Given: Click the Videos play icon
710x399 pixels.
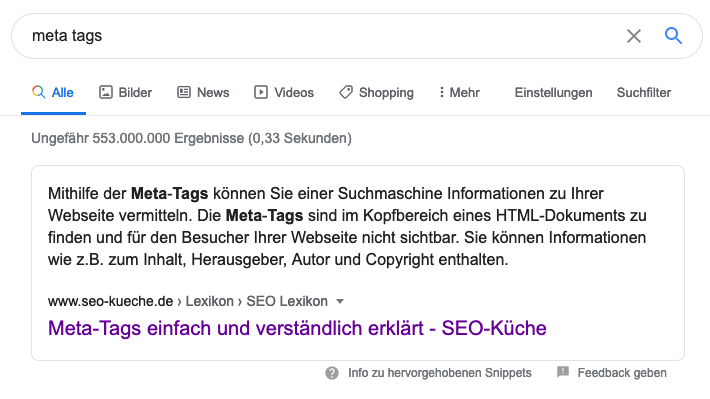Looking at the screenshot, I should pyautogui.click(x=261, y=92).
